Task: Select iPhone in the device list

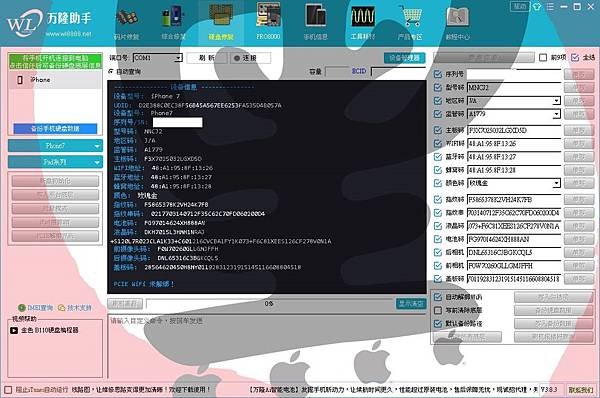Action: click(x=55, y=80)
